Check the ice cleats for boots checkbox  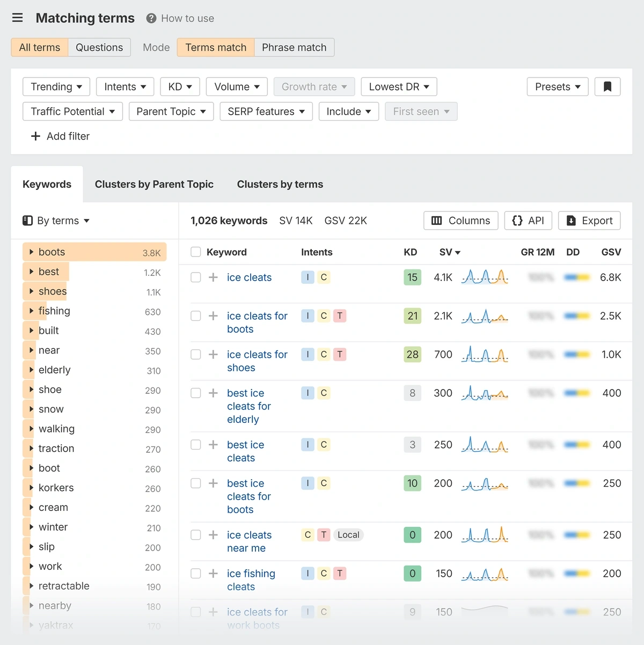[x=196, y=316]
